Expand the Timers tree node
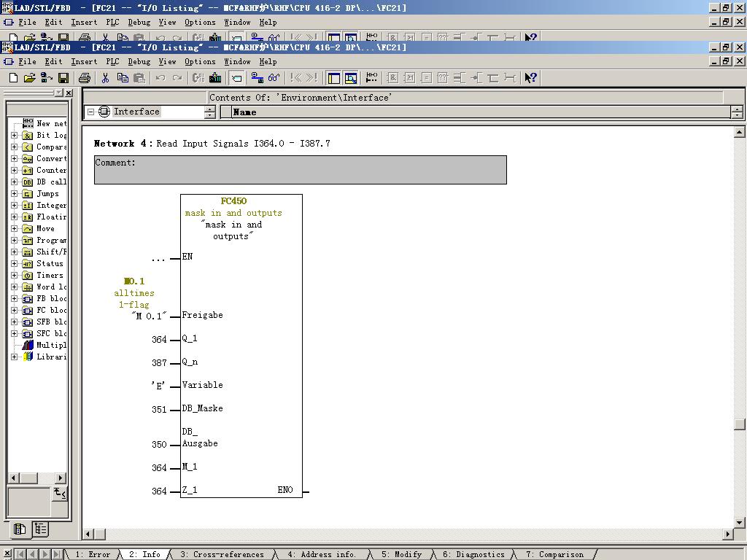The image size is (747, 560). (15, 275)
